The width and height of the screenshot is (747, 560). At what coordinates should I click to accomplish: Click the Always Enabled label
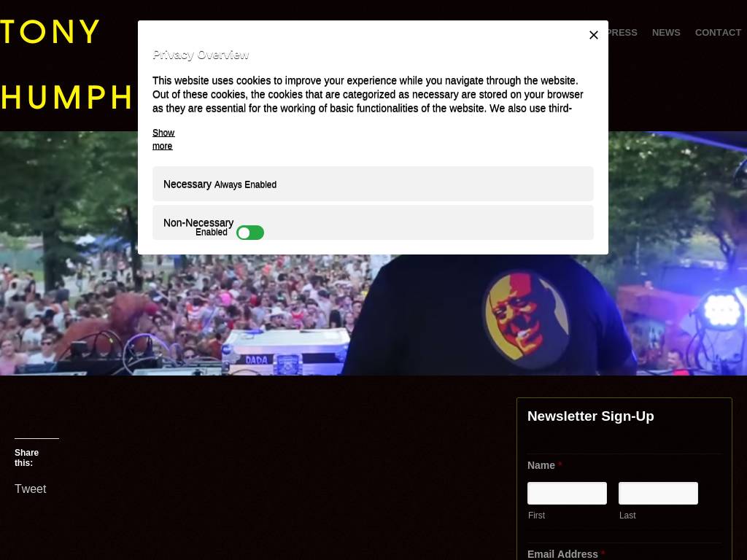coord(245,184)
